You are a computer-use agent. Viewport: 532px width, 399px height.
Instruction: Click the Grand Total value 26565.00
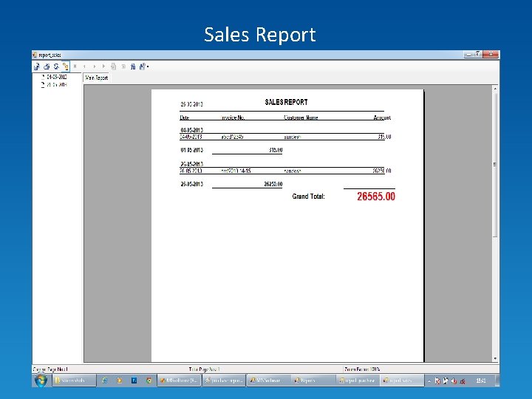coord(376,197)
